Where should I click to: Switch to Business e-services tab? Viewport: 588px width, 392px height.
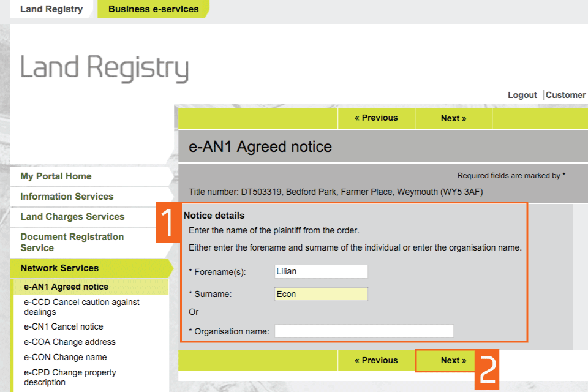(153, 9)
